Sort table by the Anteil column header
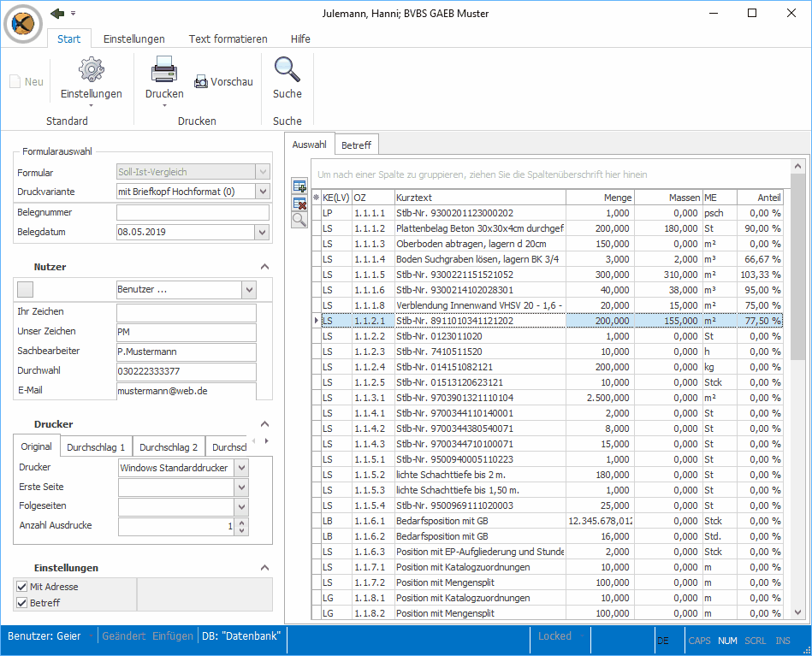 [x=760, y=198]
